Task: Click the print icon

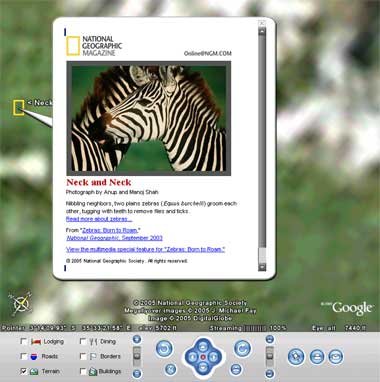Action: tap(317, 357)
